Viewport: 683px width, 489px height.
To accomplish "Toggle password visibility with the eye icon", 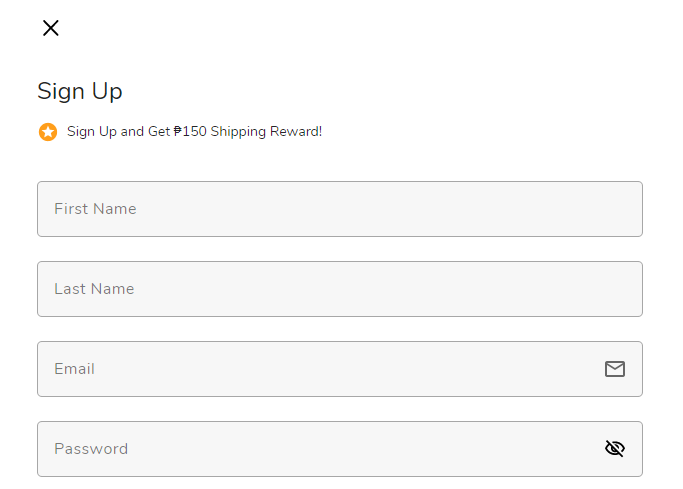I will 615,449.
